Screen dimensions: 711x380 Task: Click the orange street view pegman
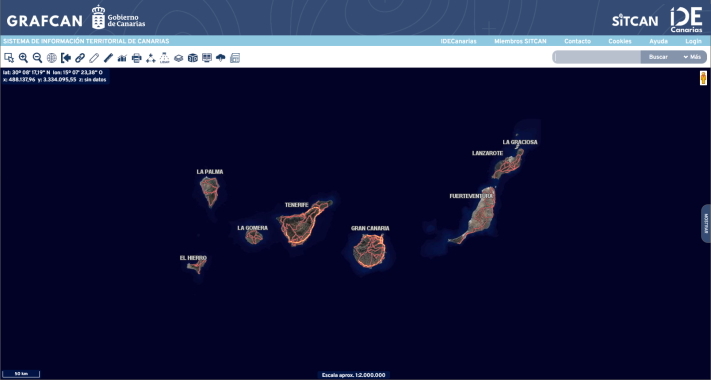(703, 78)
